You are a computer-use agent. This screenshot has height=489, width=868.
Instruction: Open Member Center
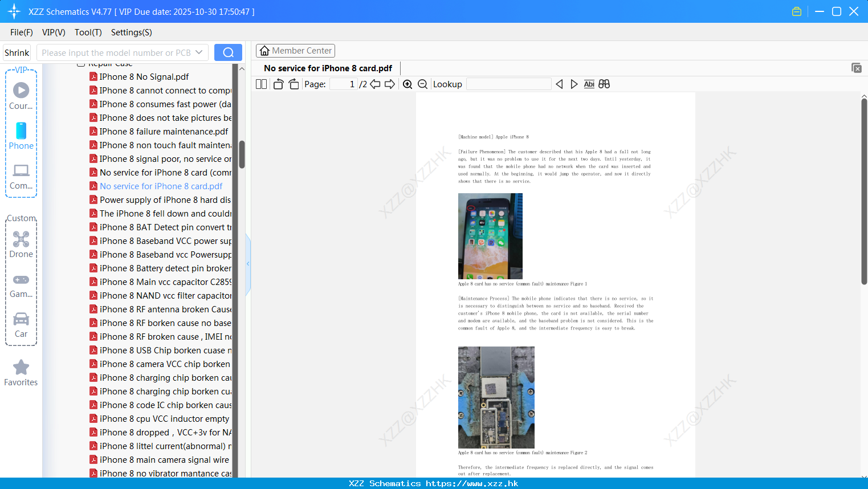coord(295,51)
